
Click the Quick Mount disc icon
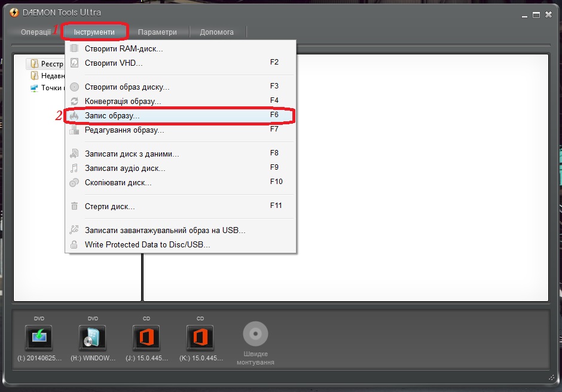point(255,334)
